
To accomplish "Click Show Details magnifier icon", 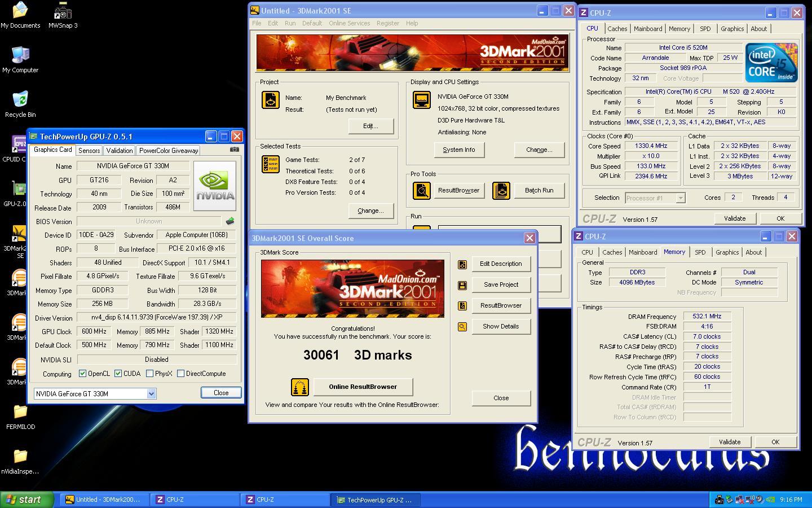I will click(x=462, y=327).
